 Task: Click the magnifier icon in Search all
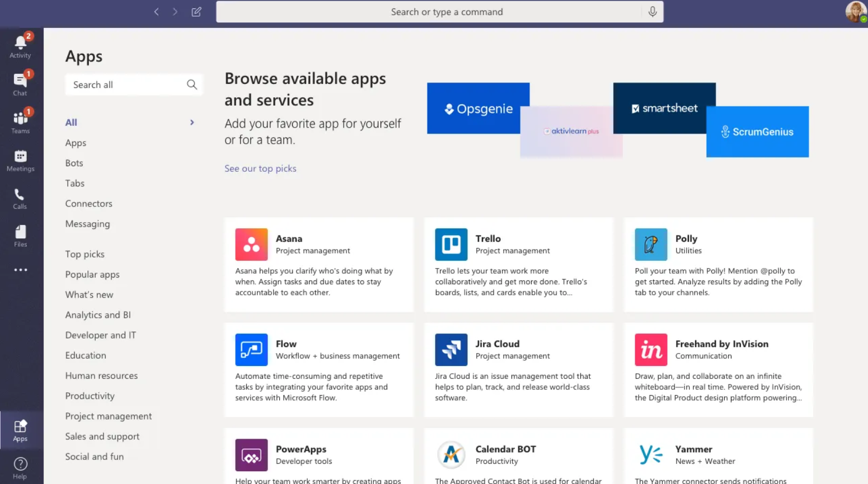[x=192, y=84]
